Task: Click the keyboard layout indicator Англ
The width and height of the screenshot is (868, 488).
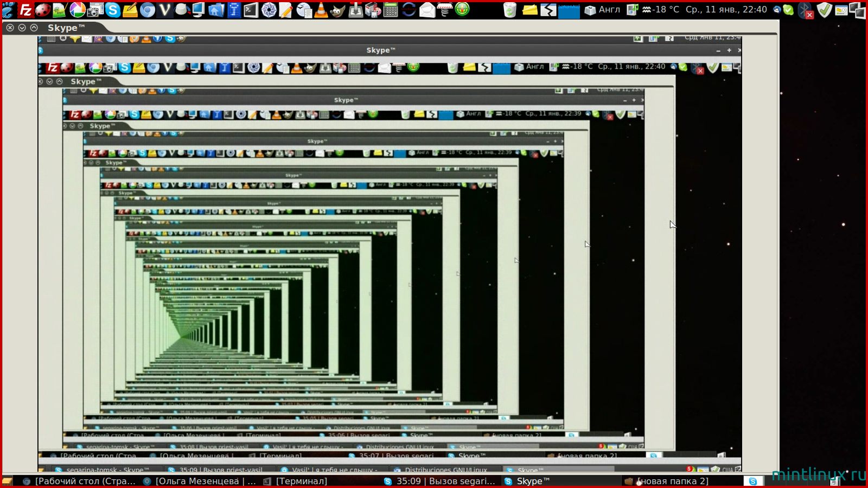Action: pos(603,10)
